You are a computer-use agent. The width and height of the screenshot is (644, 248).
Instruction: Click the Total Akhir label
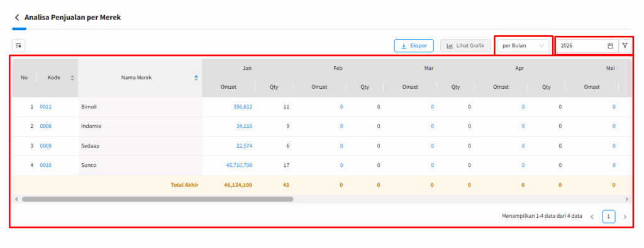(184, 185)
